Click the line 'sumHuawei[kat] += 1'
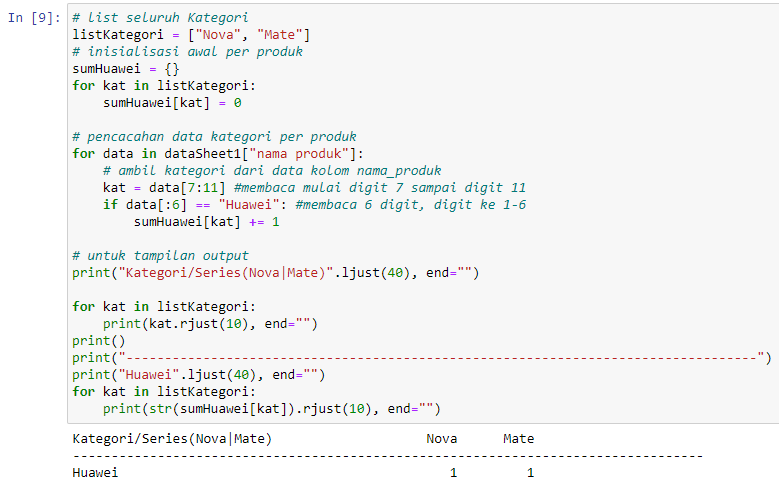Screen dimensions: 779x488 pos(207,222)
